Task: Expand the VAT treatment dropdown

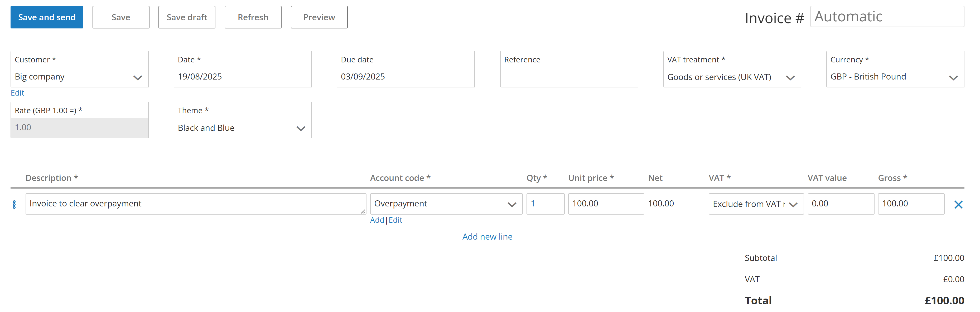Action: pyautogui.click(x=732, y=77)
